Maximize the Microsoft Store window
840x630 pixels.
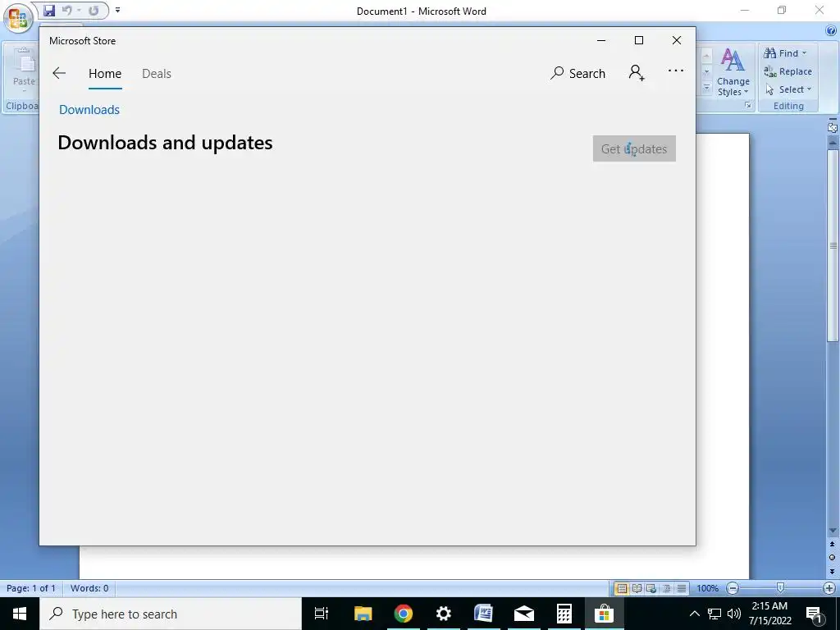638,40
